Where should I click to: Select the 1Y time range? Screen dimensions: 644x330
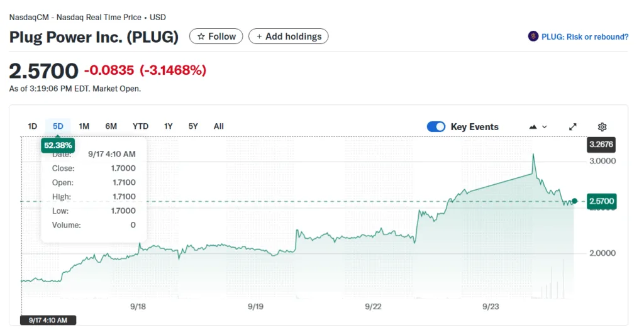(168, 126)
